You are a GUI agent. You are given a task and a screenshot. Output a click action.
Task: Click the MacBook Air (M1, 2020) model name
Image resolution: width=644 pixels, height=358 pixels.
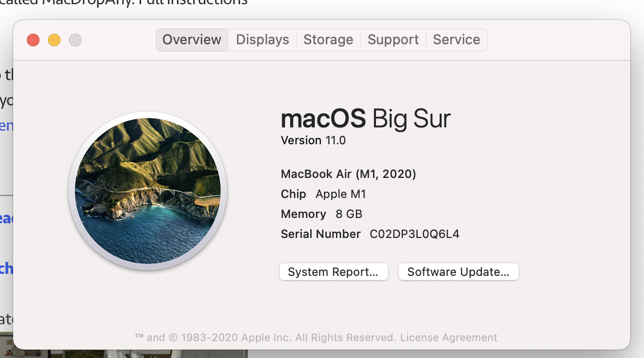(349, 174)
